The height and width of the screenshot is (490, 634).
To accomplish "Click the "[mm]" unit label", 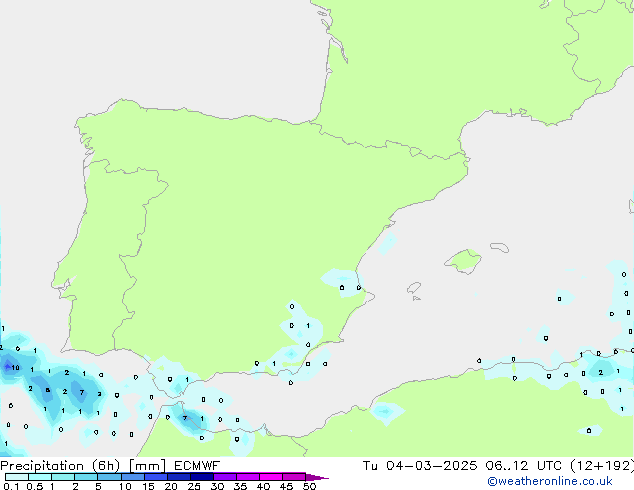I will pyautogui.click(x=147, y=466).
